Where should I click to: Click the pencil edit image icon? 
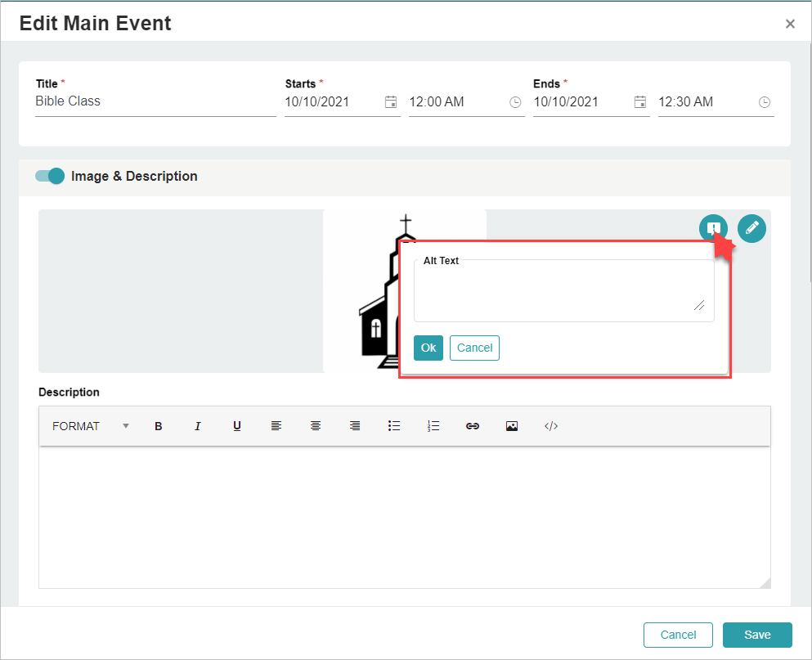tap(752, 228)
